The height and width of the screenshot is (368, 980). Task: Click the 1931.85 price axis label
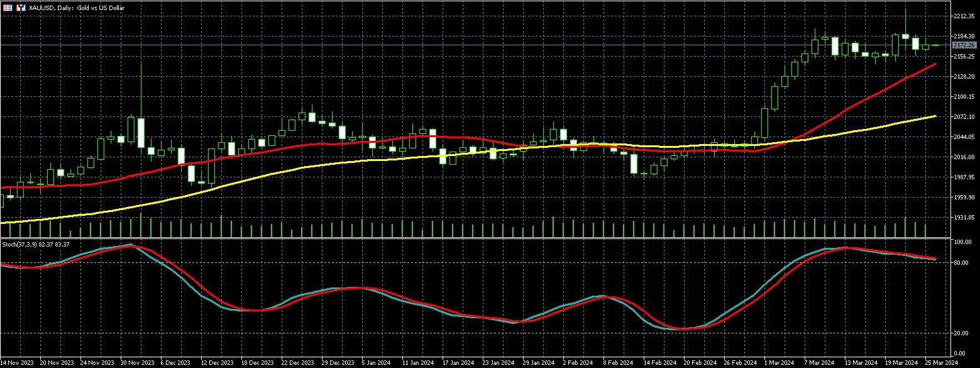pos(964,218)
